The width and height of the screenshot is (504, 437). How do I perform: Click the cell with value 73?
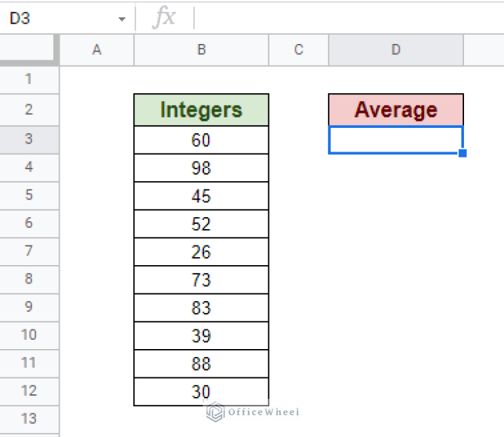(201, 280)
